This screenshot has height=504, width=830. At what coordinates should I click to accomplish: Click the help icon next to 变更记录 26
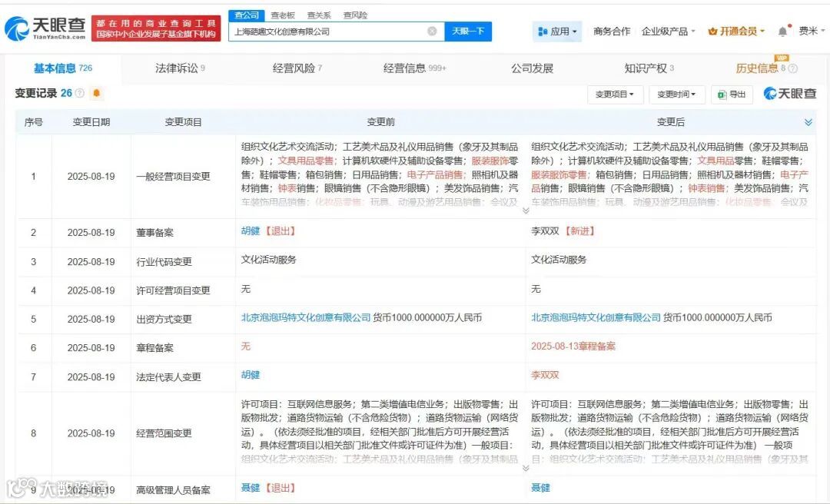pos(79,93)
